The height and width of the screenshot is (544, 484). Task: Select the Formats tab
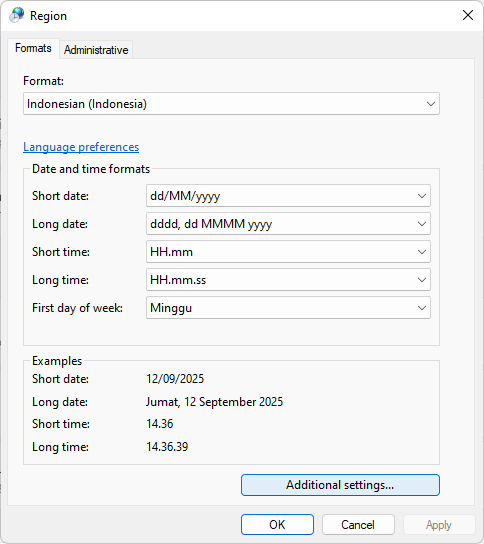[x=33, y=48]
